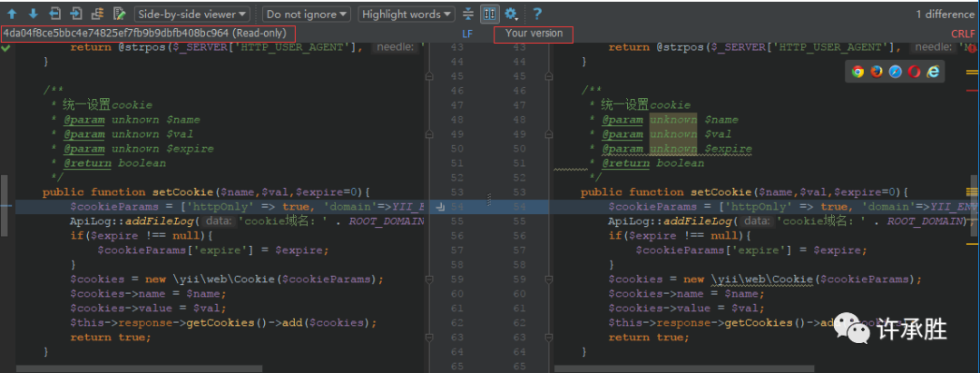Toggle collapse unchanged fragments
The height and width of the screenshot is (373, 980).
469,14
